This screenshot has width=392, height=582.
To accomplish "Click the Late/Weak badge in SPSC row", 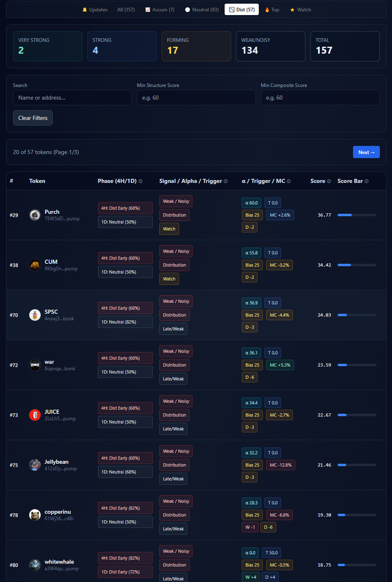I will click(x=173, y=329).
